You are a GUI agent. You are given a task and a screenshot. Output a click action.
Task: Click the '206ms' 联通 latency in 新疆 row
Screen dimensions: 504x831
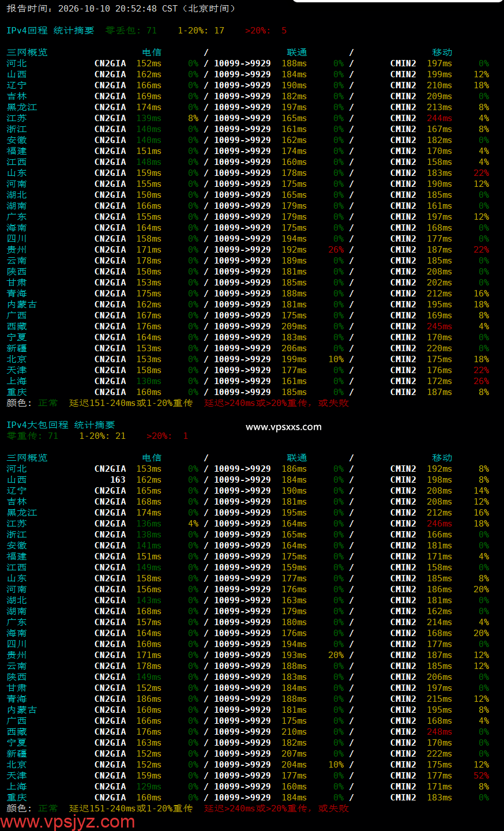click(294, 348)
